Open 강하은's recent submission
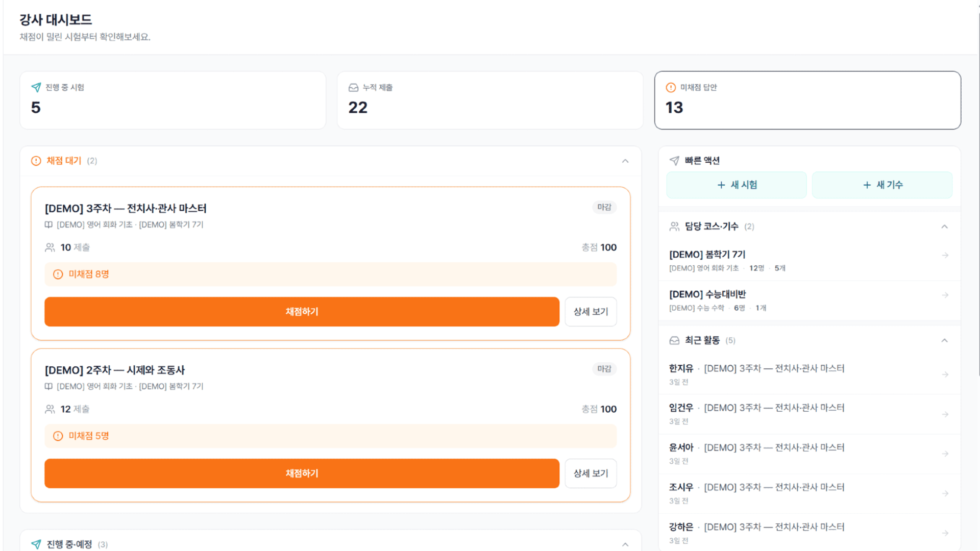980x551 pixels. coord(810,533)
